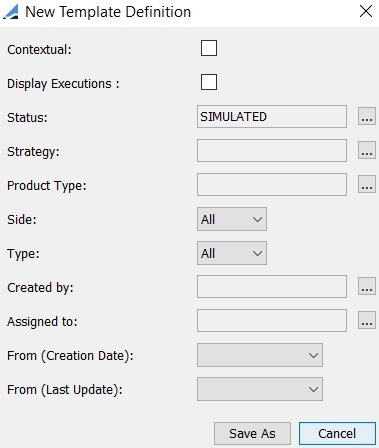Focus the Status field showing SIMULATED
379x448 pixels.
point(272,116)
